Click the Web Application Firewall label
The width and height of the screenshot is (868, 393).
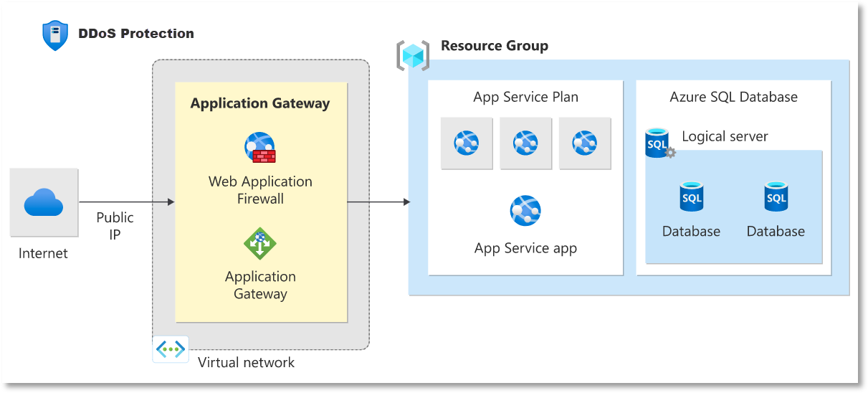[260, 190]
